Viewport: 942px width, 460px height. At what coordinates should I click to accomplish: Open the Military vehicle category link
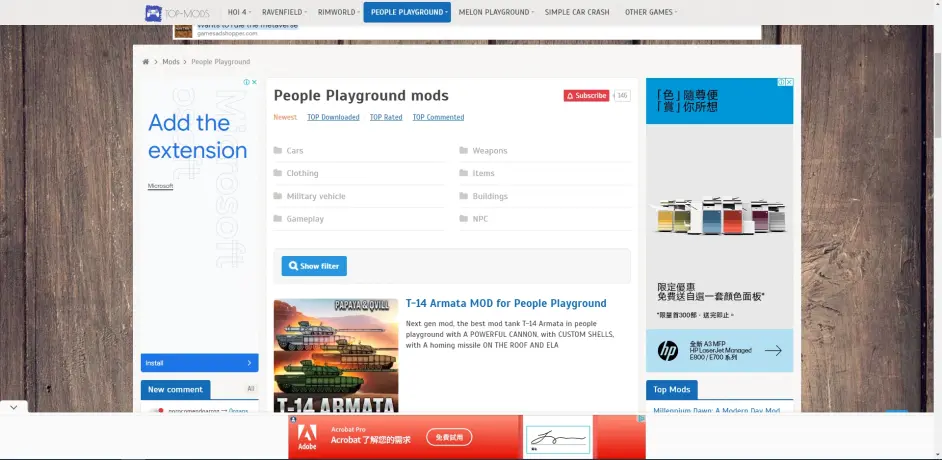pos(316,196)
